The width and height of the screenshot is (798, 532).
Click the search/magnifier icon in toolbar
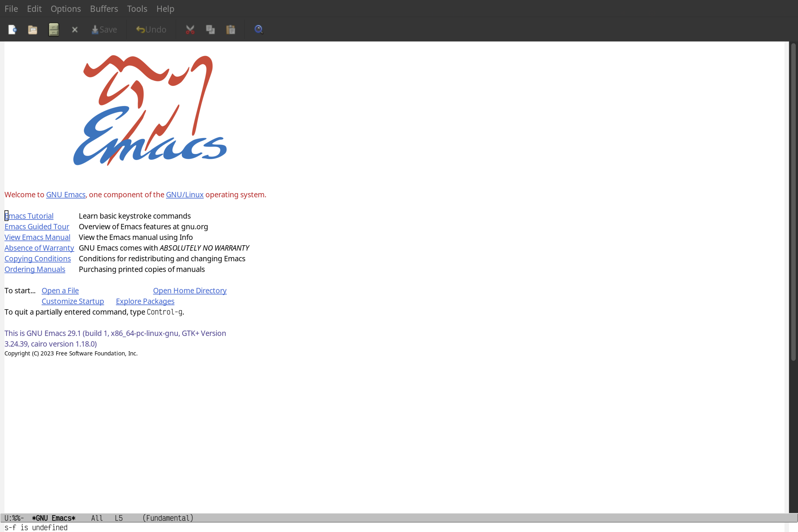[258, 29]
